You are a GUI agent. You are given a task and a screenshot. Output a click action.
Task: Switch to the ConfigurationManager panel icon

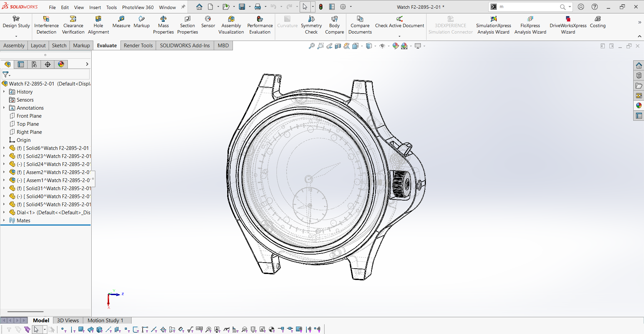pos(34,64)
